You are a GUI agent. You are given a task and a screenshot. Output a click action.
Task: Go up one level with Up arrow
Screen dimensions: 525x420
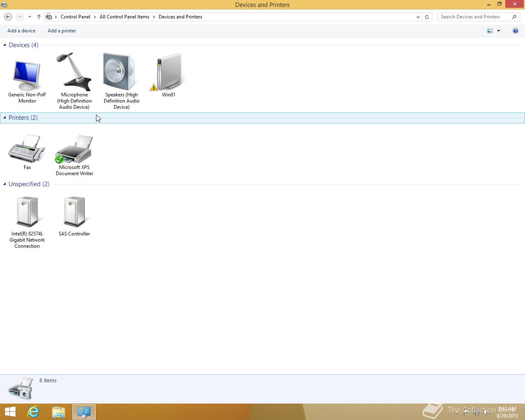(39, 17)
